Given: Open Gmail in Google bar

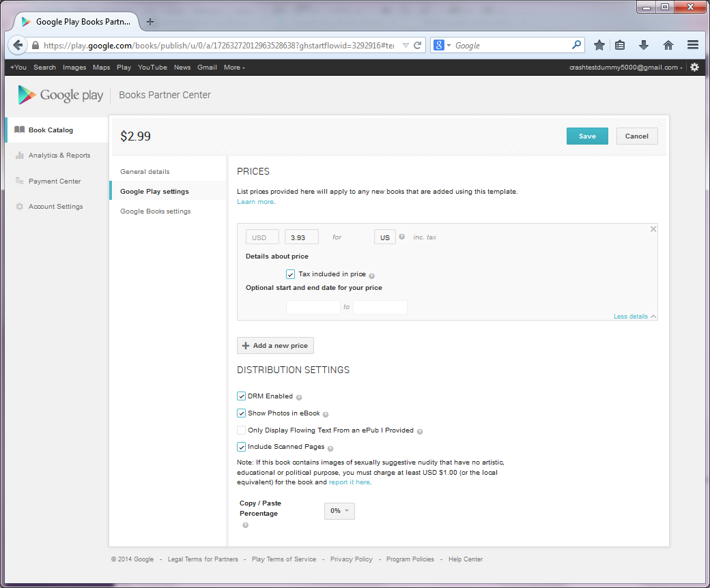Looking at the screenshot, I should [207, 68].
